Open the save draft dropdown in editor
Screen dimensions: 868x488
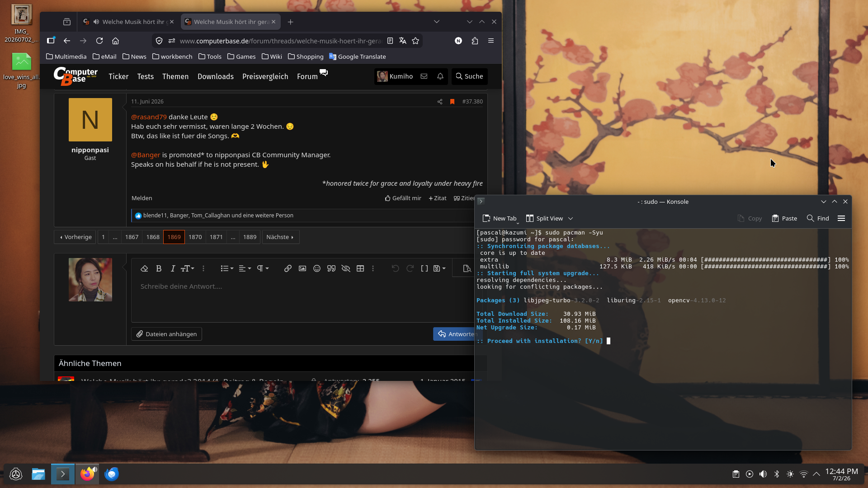click(439, 268)
